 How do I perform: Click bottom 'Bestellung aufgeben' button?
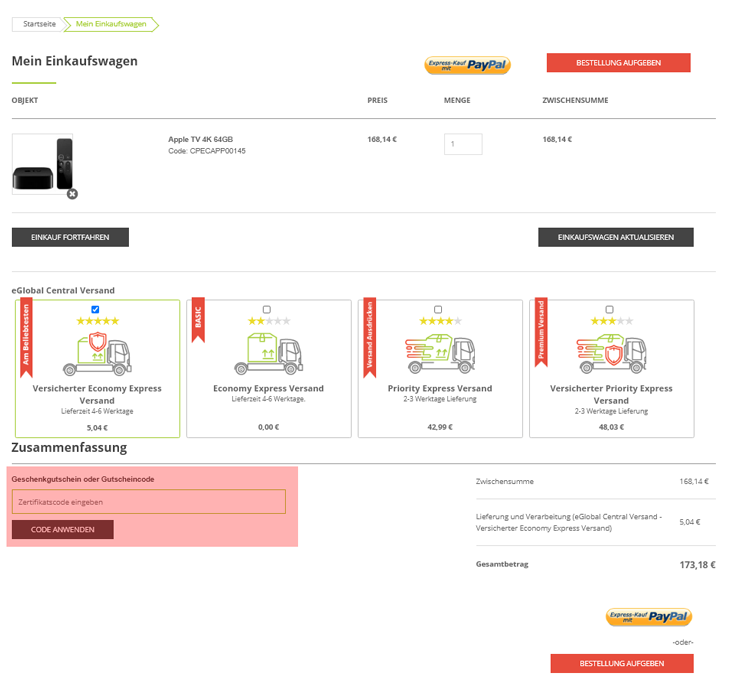coord(622,663)
